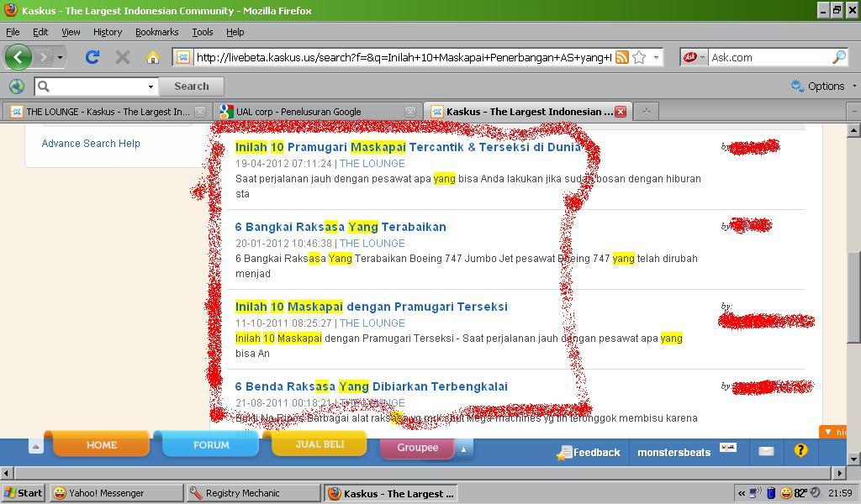861x504 pixels.
Task: Open the Windows Start menu
Action: tap(23, 493)
